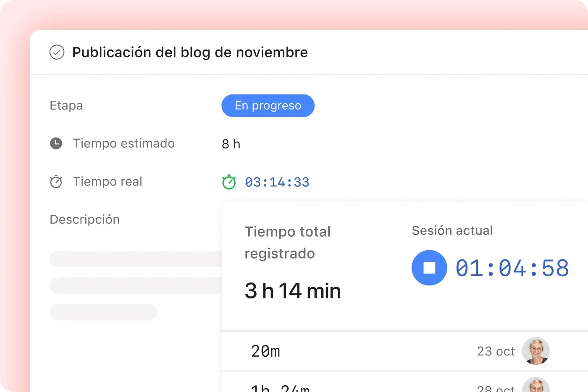
Task: Select the 'Descripción' field label
Action: click(x=85, y=220)
